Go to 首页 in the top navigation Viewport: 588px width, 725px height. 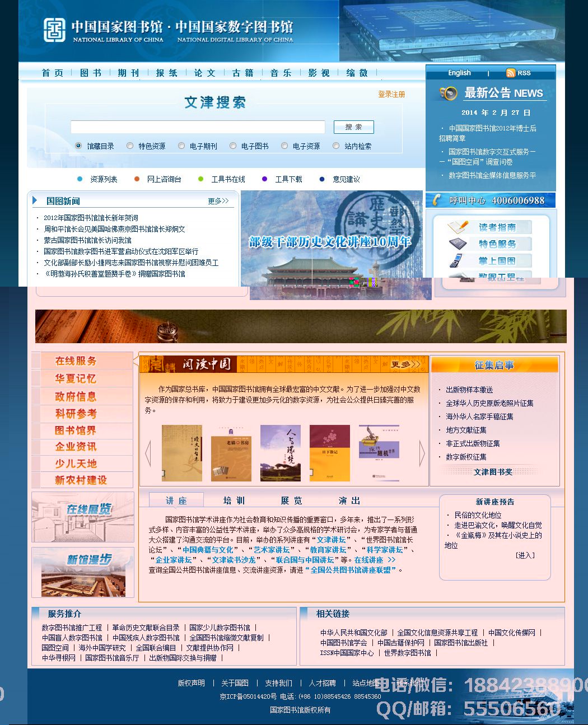[53, 73]
